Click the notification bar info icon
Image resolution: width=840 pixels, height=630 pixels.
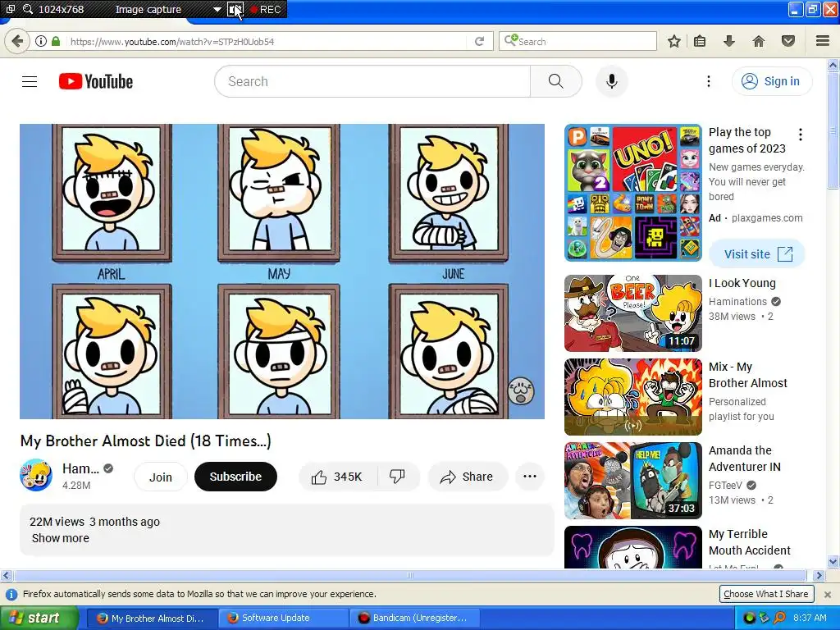point(11,594)
